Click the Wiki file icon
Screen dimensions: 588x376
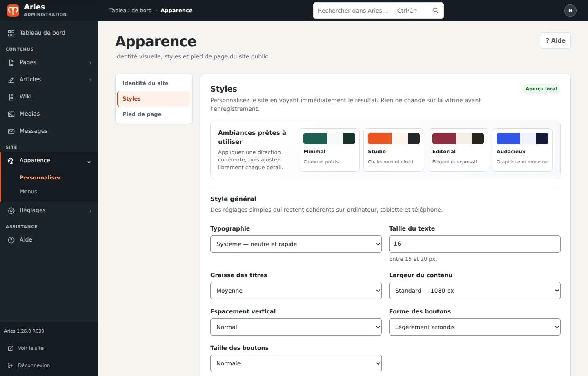point(11,97)
